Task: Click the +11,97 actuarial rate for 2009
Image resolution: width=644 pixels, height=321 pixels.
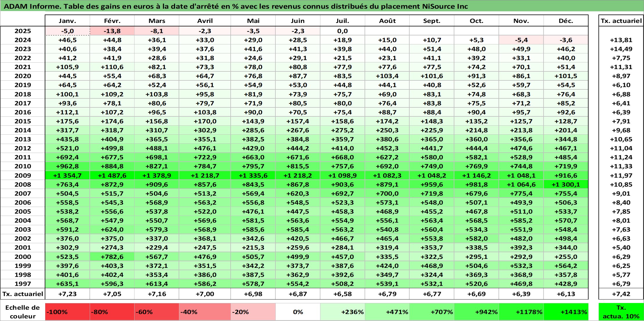Action: click(621, 176)
